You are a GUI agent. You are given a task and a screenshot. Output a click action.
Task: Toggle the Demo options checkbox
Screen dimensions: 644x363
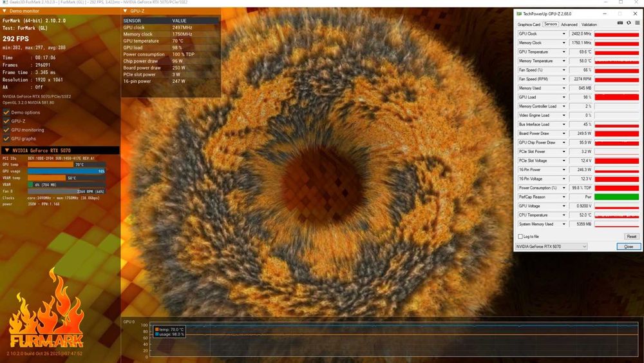coord(6,112)
